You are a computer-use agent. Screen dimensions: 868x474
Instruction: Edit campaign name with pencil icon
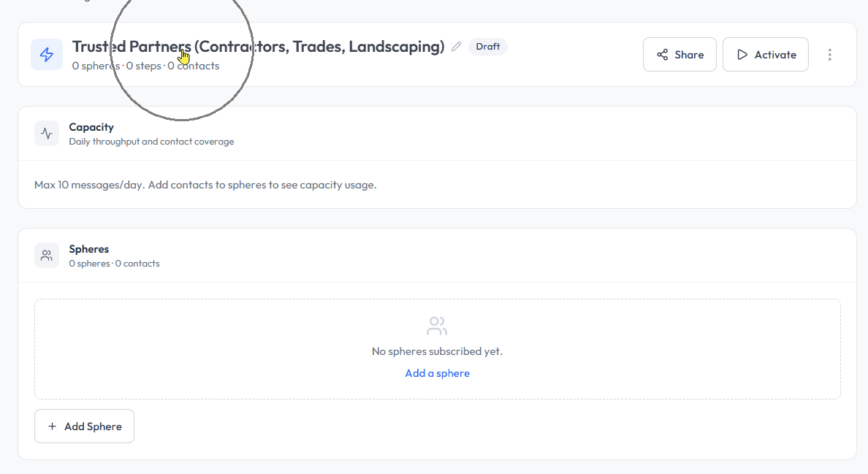point(457,47)
